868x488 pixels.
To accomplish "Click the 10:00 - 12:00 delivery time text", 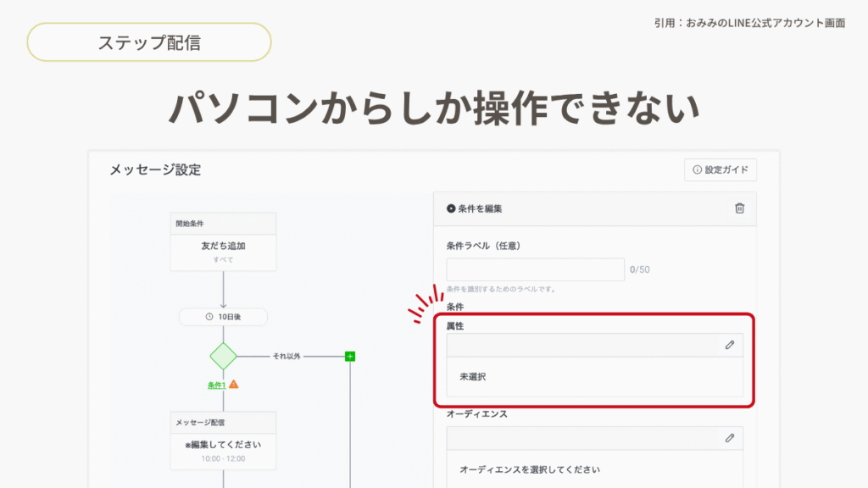I will [223, 458].
